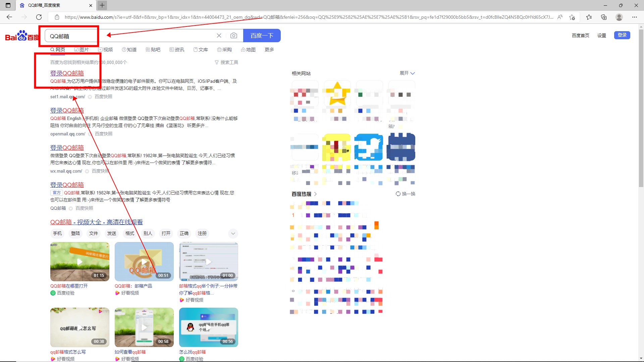This screenshot has width=644, height=362.
Task: Click the browser back arrow
Action: click(x=9, y=17)
